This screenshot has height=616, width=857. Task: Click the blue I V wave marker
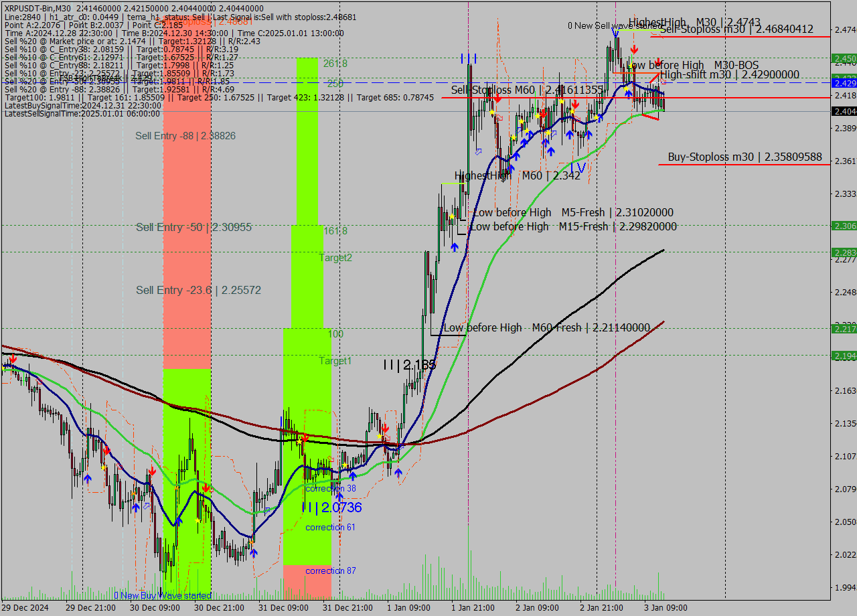click(578, 167)
